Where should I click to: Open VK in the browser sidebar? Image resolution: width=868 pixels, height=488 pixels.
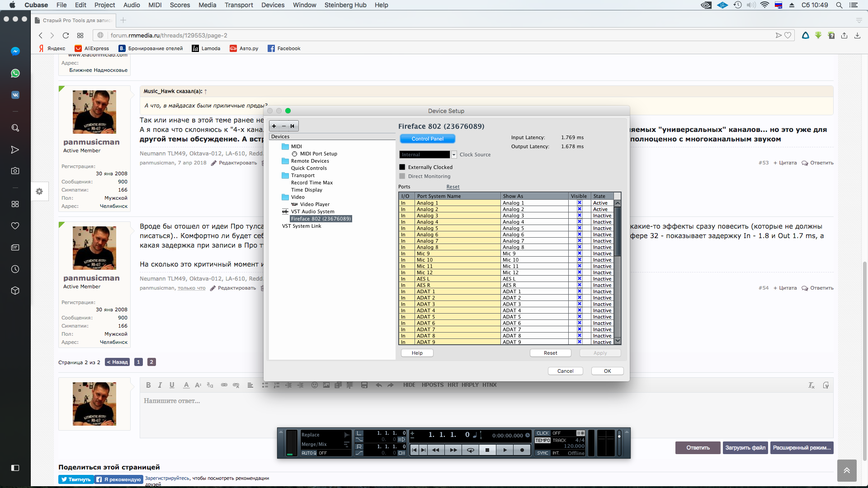tap(15, 95)
